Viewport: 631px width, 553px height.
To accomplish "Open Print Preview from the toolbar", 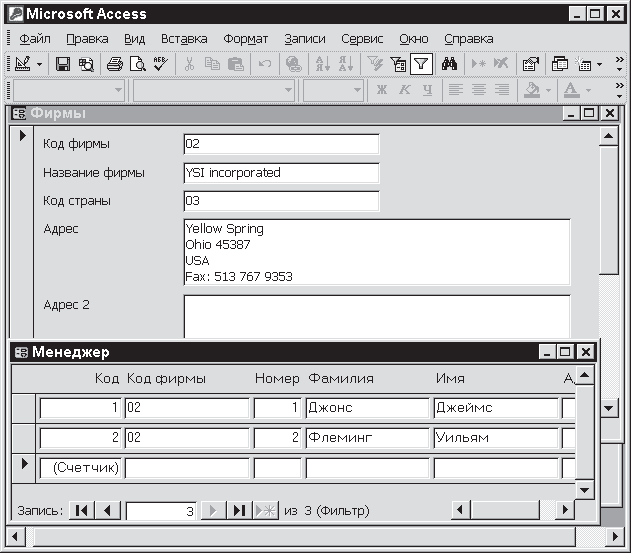I will tap(138, 64).
